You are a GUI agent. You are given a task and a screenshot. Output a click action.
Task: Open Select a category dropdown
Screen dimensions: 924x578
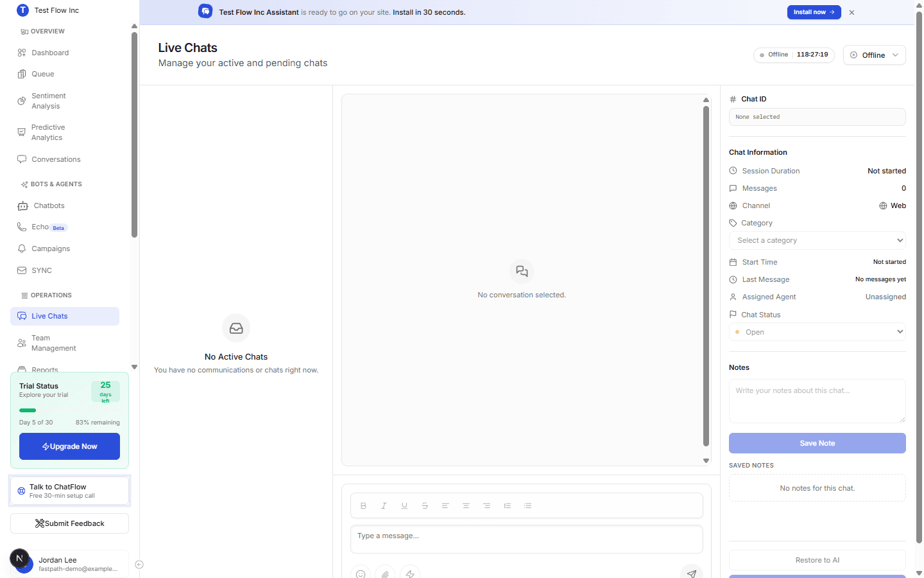817,240
